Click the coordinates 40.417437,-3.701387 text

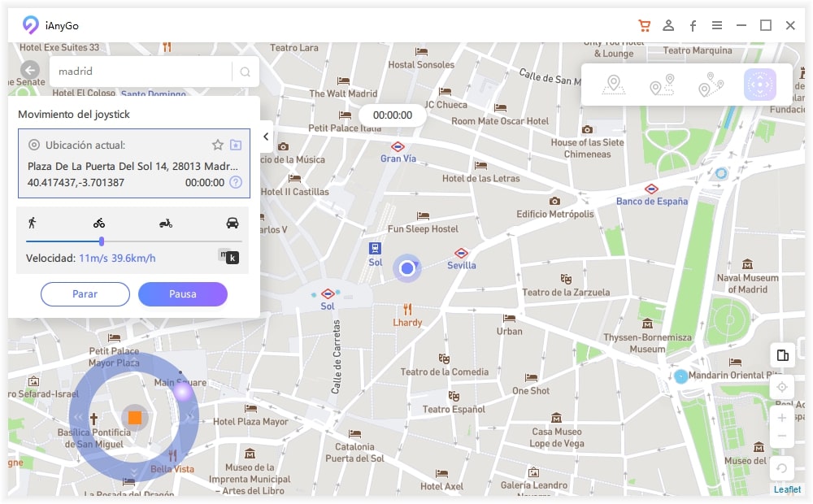pyautogui.click(x=76, y=183)
